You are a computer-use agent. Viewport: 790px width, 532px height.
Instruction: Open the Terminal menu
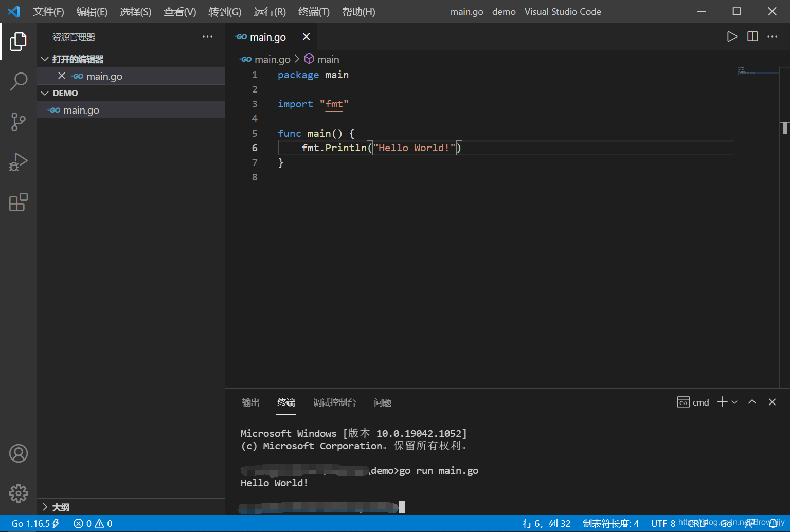pyautogui.click(x=314, y=11)
